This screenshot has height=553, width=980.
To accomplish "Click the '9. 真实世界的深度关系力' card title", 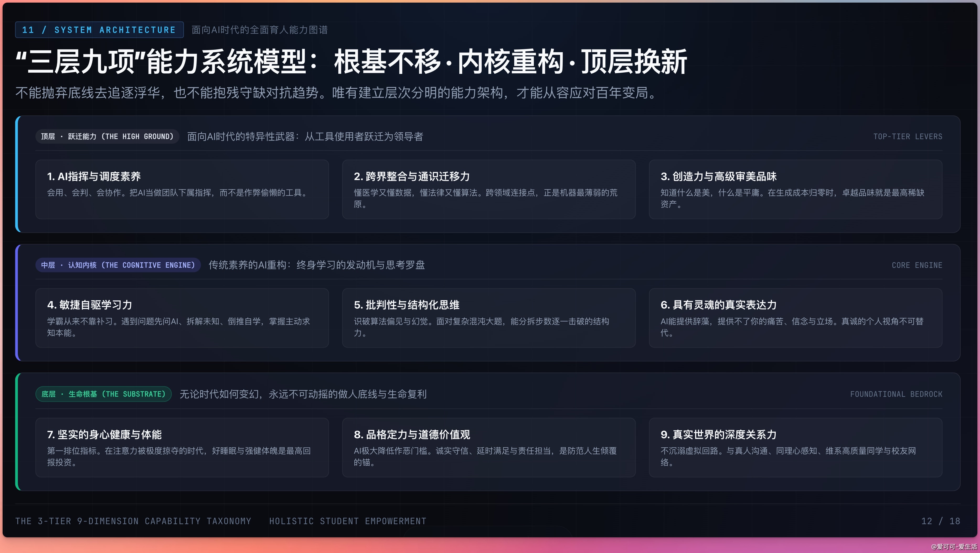I will tap(719, 435).
